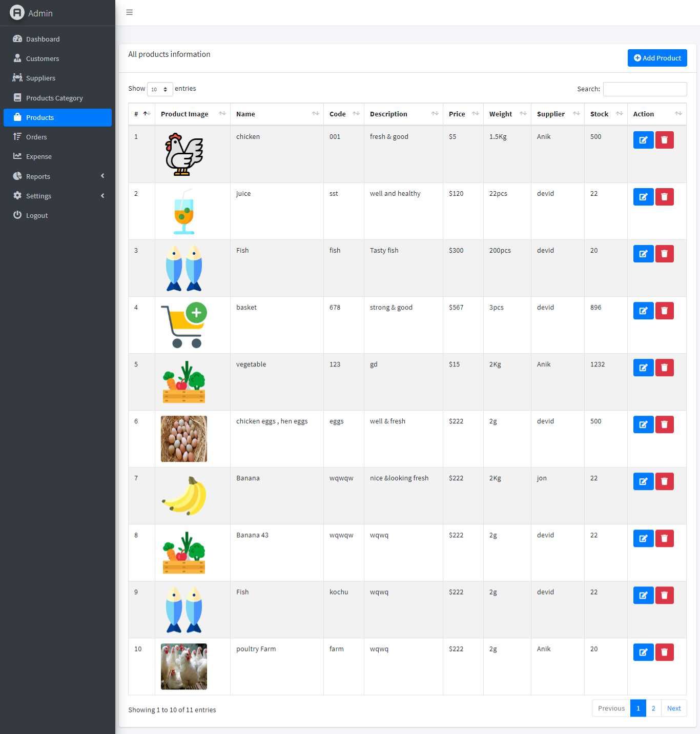Delete the poultry Farm product

(x=664, y=652)
